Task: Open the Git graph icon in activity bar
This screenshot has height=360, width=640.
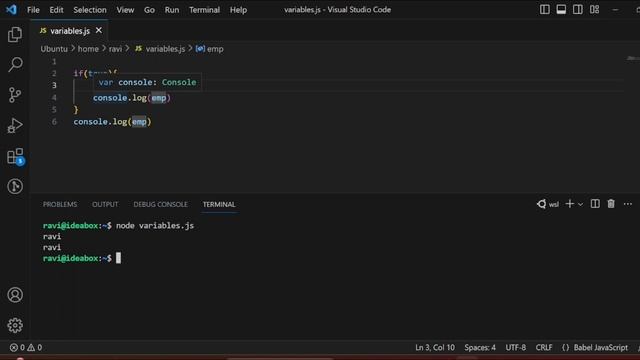Action: point(15,186)
